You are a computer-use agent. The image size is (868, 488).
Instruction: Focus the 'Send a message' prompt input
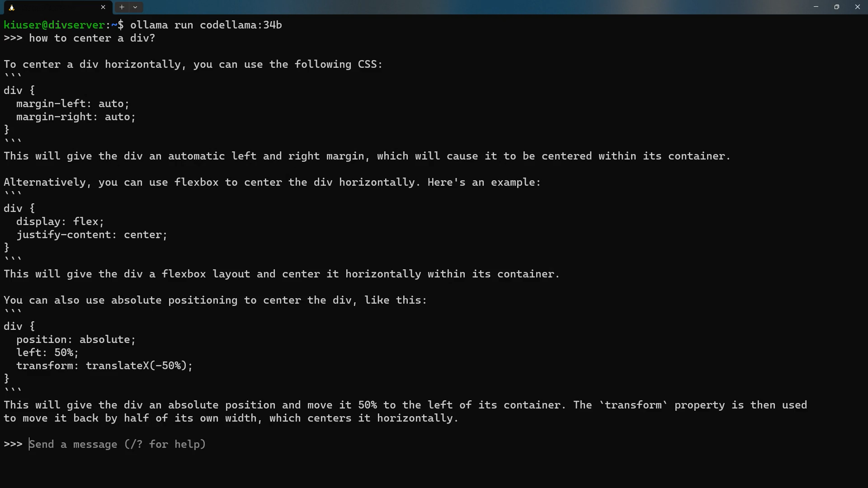click(118, 444)
